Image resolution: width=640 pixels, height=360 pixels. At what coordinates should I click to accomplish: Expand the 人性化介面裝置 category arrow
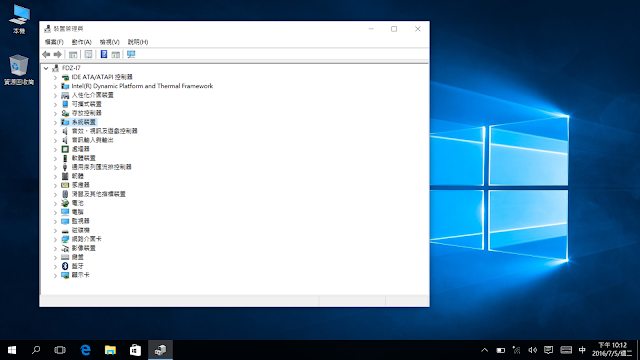pos(55,95)
